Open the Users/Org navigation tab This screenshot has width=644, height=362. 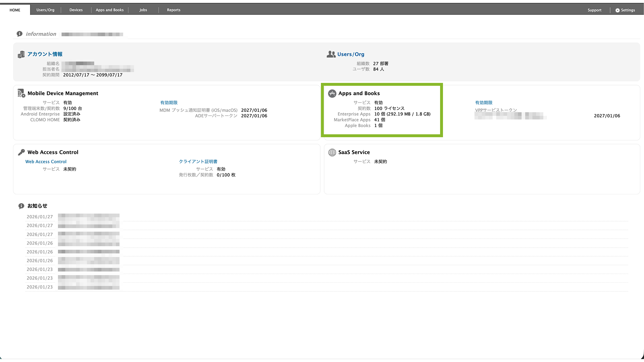click(45, 10)
